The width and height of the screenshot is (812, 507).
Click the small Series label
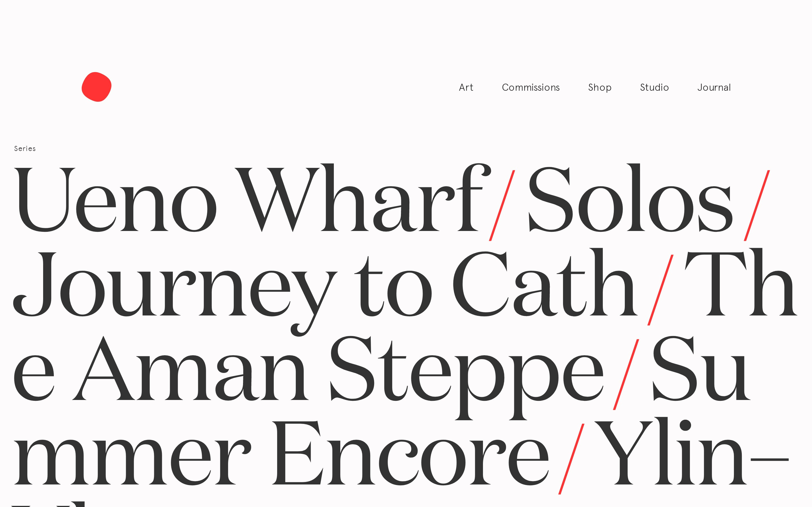(x=25, y=148)
